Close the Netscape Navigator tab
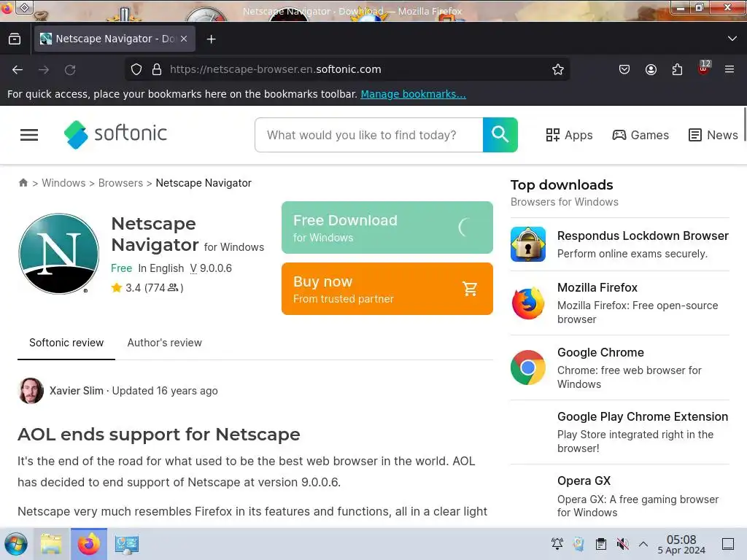The height and width of the screenshot is (560, 747). pyautogui.click(x=184, y=39)
